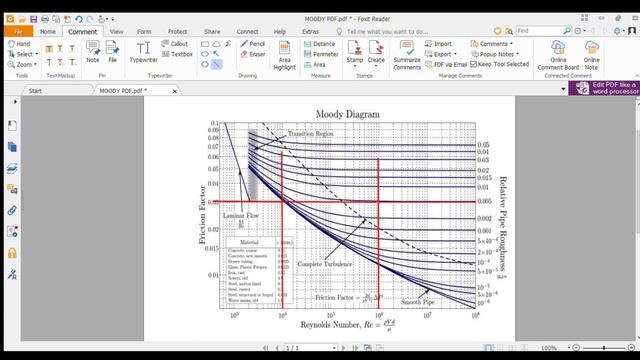Click FDF via Email
Image resolution: width=640 pixels, height=360 pixels.
point(446,64)
